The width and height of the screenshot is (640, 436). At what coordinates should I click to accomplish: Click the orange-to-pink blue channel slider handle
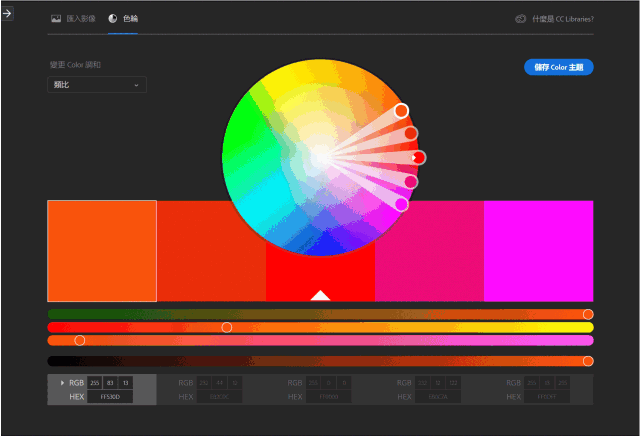(x=80, y=340)
